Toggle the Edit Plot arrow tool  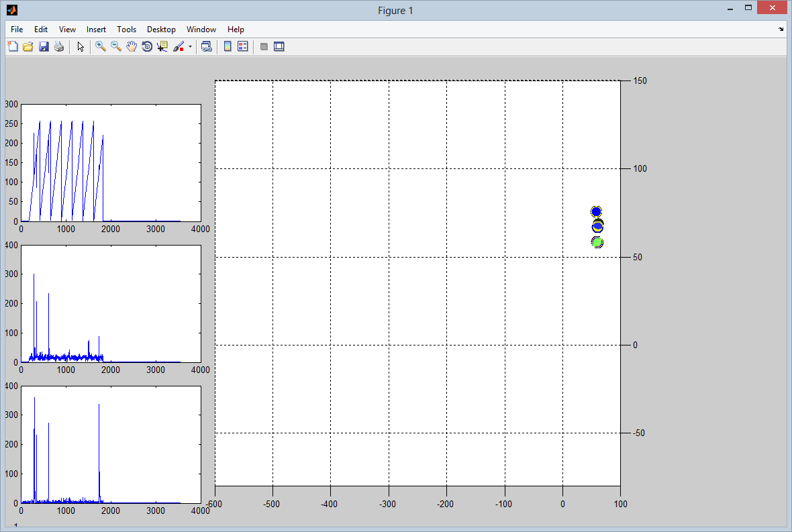click(x=81, y=46)
